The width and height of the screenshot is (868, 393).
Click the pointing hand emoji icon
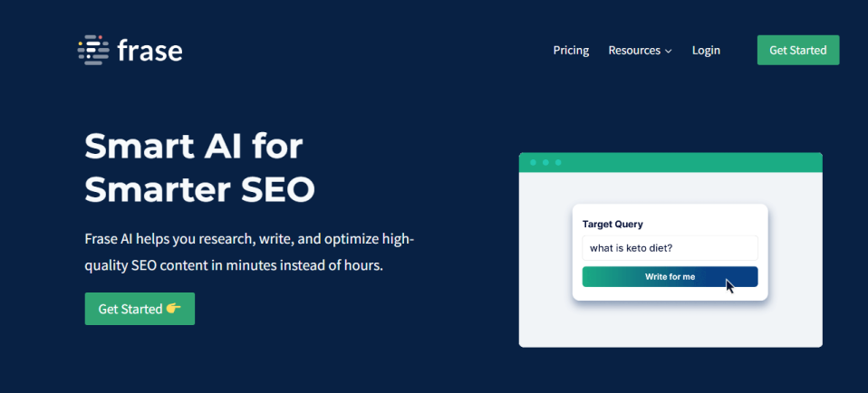coord(173,308)
